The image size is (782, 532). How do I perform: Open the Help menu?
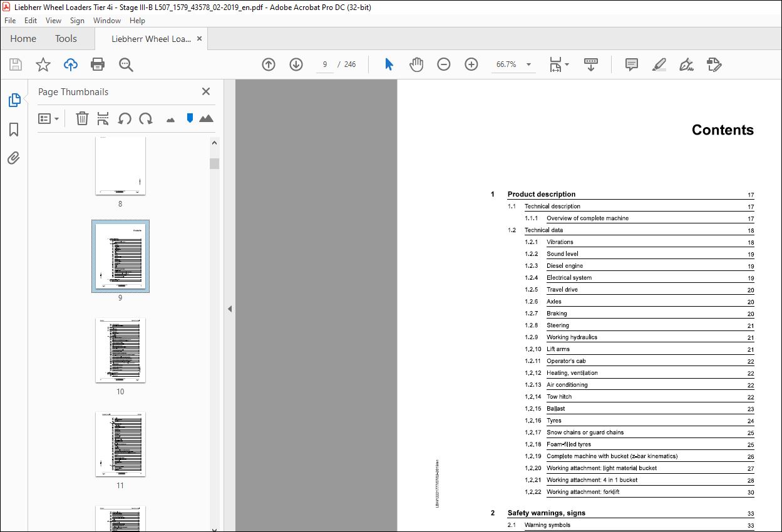[137, 21]
